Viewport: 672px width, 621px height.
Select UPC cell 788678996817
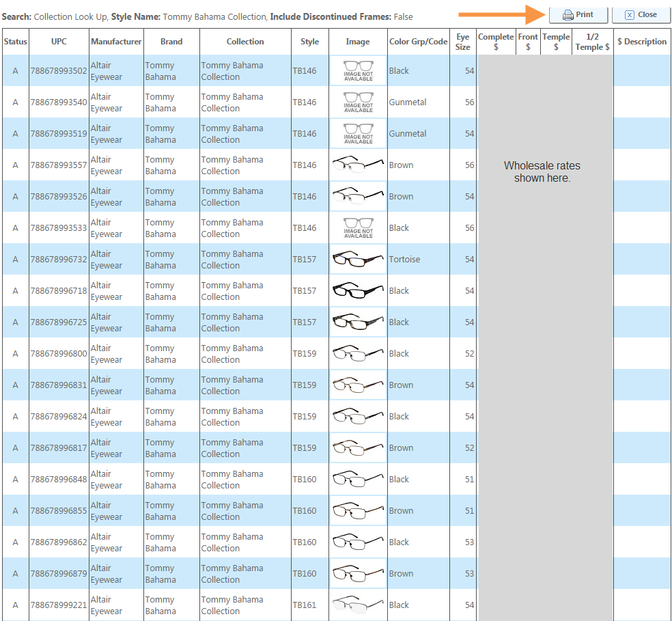pos(59,447)
